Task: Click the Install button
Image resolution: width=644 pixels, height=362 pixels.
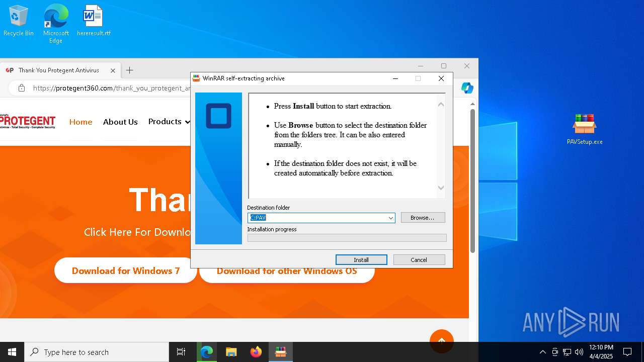Action: point(361,260)
